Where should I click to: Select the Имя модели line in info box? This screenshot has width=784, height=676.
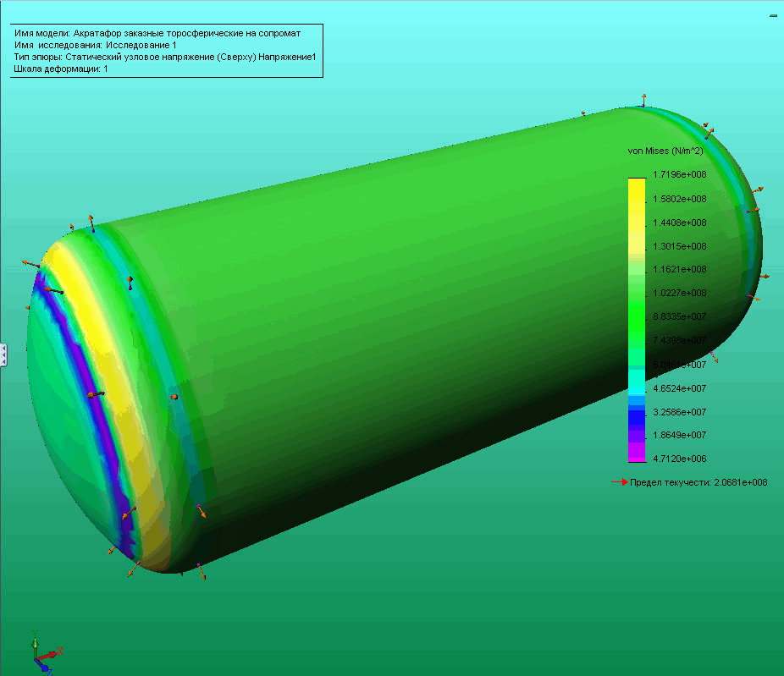click(x=157, y=34)
